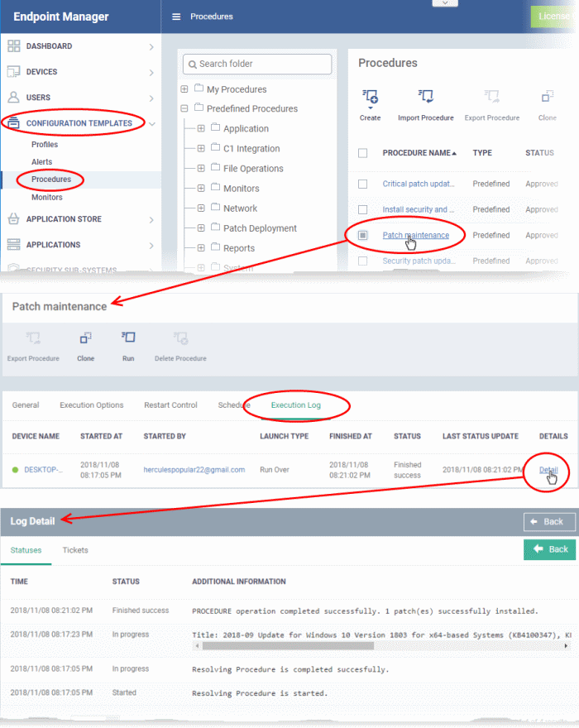
Task: Expand the Application folder node
Action: coord(201,128)
